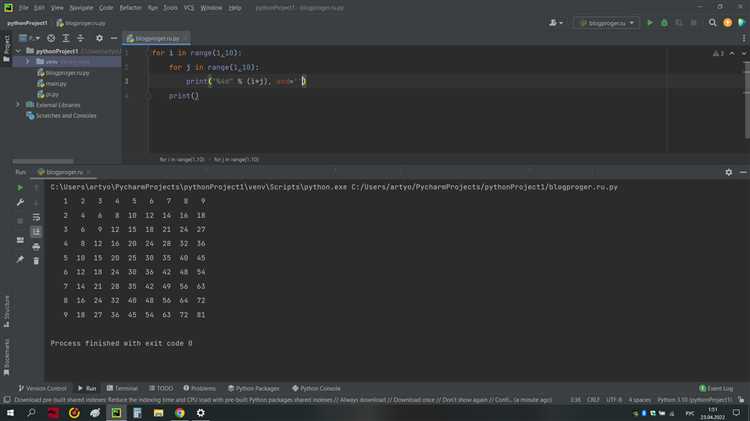750x421 pixels.
Task: Expand External Libraries node
Action: pyautogui.click(x=18, y=105)
